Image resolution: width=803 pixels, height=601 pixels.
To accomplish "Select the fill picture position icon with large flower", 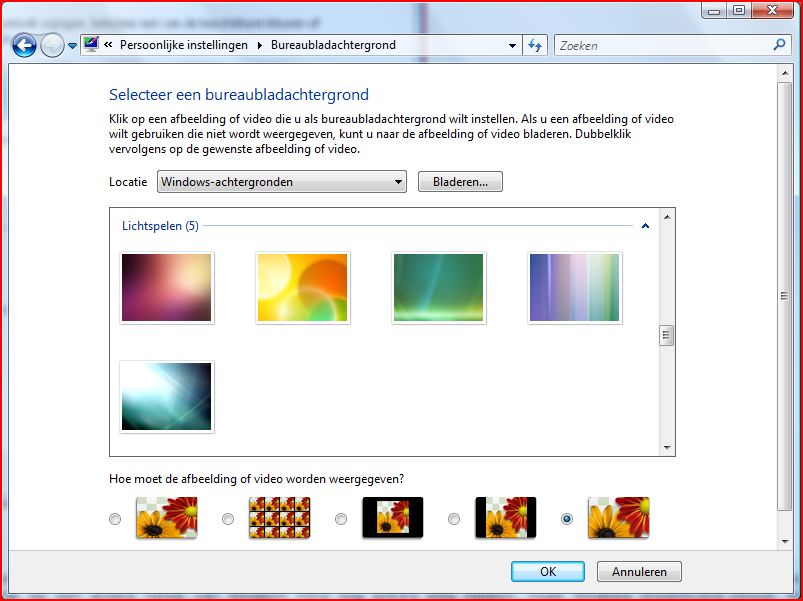I will [619, 518].
